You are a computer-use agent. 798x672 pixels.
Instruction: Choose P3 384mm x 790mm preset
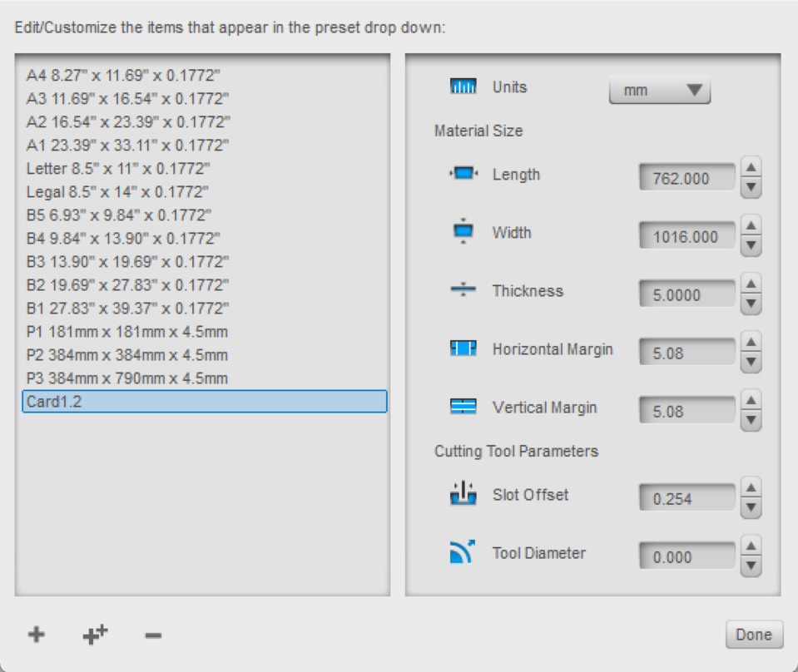[x=126, y=378]
